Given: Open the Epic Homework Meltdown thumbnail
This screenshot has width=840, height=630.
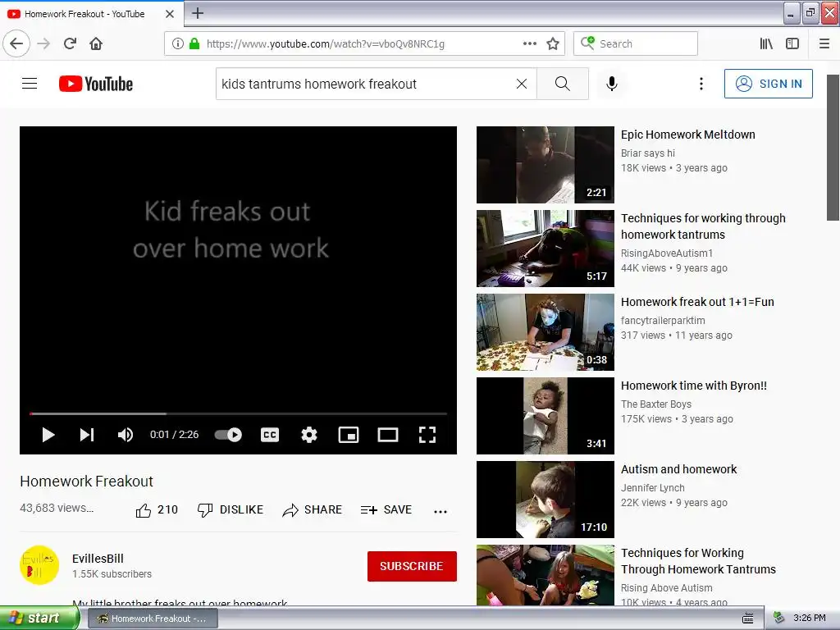Looking at the screenshot, I should [x=546, y=165].
